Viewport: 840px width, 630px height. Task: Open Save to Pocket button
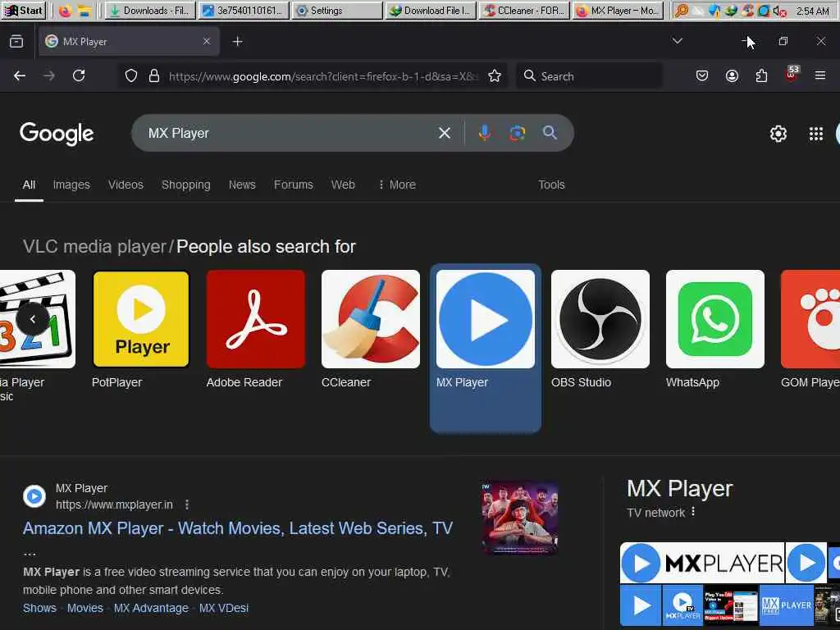coord(702,76)
